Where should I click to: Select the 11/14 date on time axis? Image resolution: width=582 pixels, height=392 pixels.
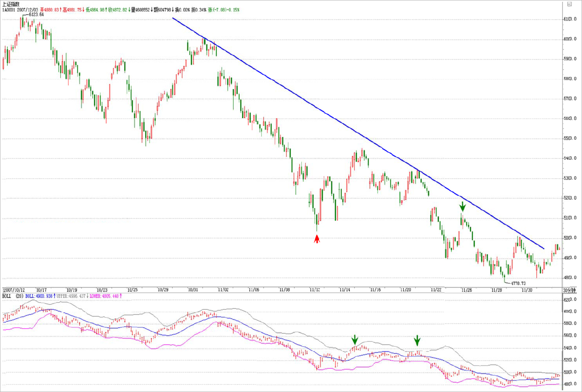tap(344, 290)
